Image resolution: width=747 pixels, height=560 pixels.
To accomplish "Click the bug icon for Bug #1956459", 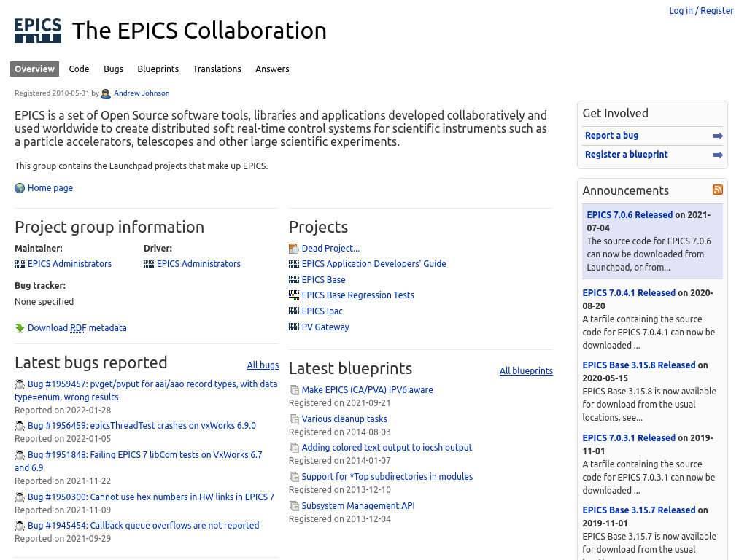I will (x=20, y=426).
